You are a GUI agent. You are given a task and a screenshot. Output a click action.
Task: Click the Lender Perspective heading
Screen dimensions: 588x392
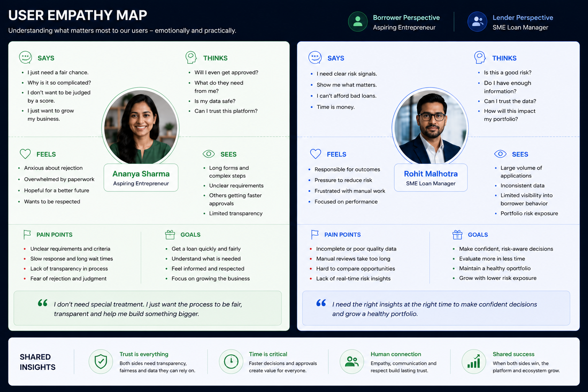[523, 18]
